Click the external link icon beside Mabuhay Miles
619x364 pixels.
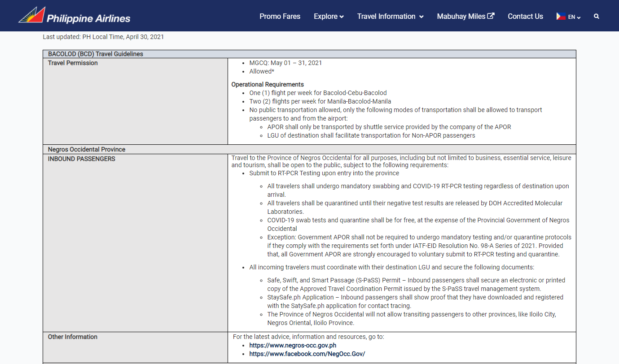pyautogui.click(x=491, y=16)
